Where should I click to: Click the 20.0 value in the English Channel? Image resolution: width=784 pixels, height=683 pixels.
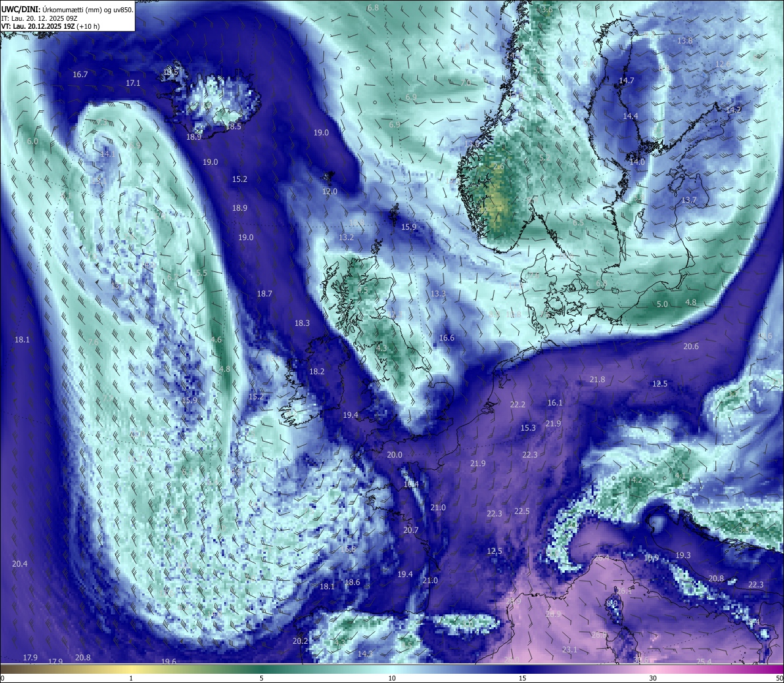[x=394, y=455]
